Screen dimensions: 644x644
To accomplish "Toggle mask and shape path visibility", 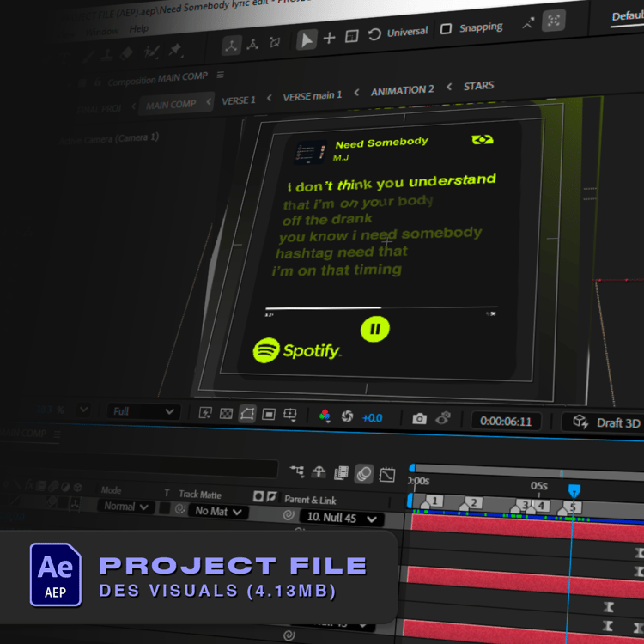I will click(x=247, y=414).
